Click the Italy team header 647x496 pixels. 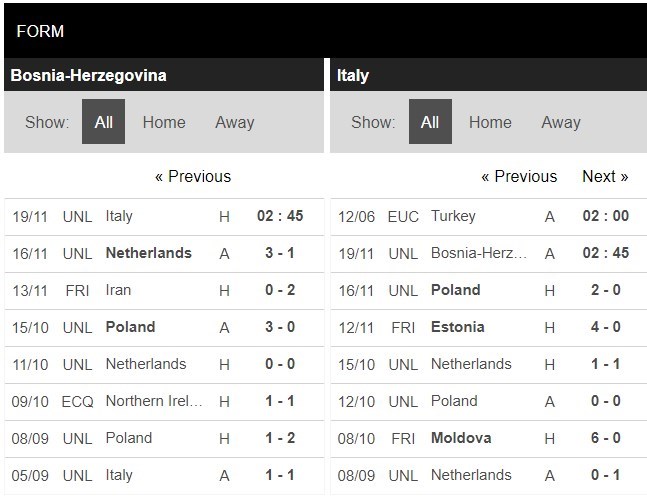(x=353, y=75)
